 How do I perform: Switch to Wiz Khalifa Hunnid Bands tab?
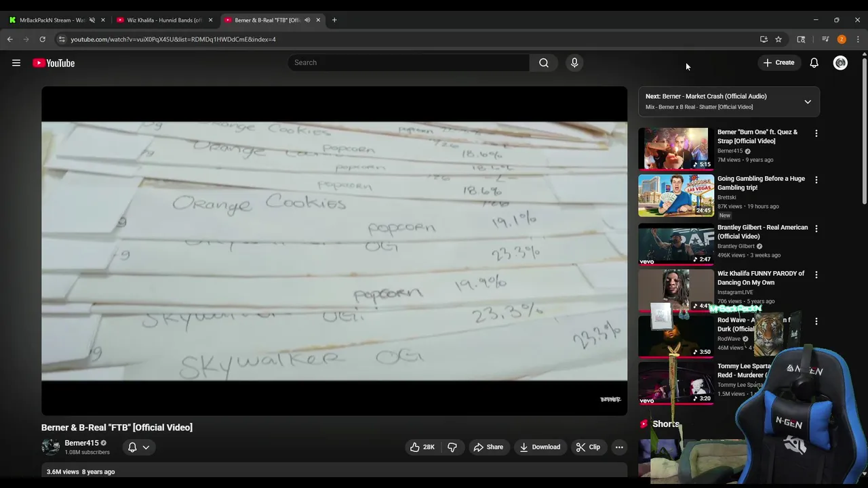click(x=163, y=20)
